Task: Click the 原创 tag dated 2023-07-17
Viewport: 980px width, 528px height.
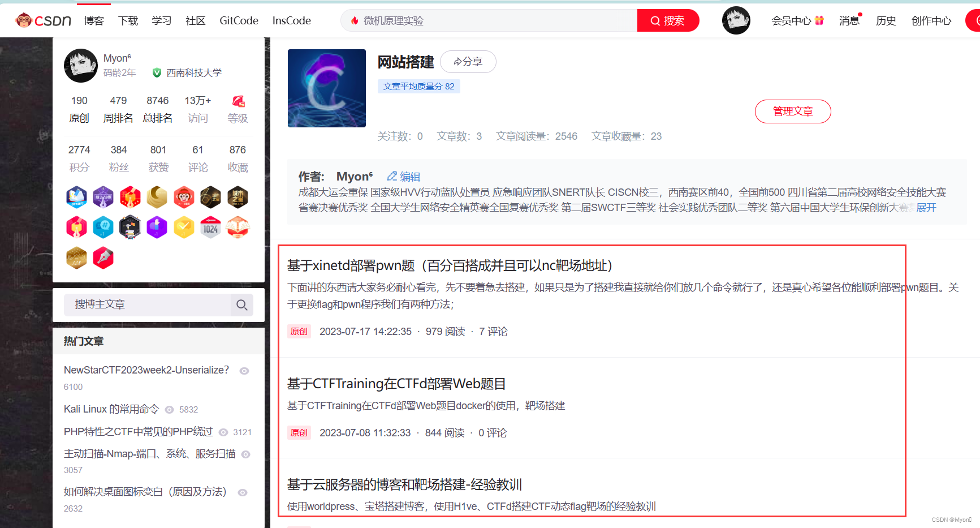Action: [299, 332]
